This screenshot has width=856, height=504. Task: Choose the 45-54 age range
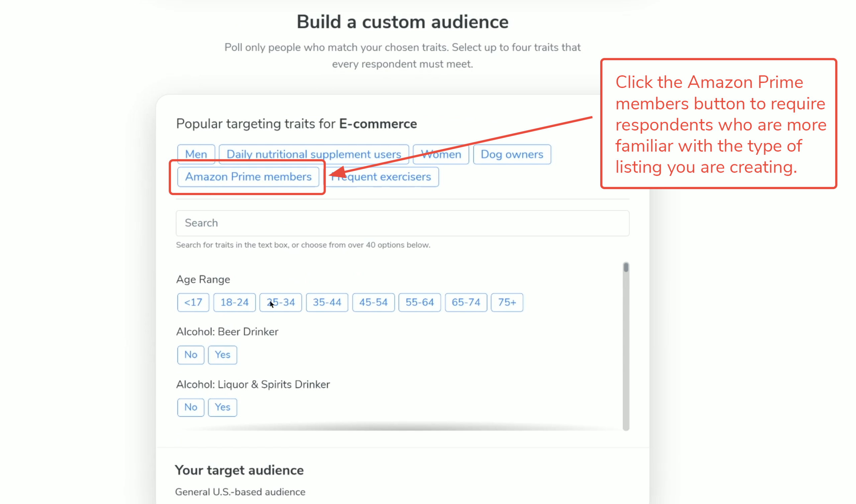coord(373,302)
